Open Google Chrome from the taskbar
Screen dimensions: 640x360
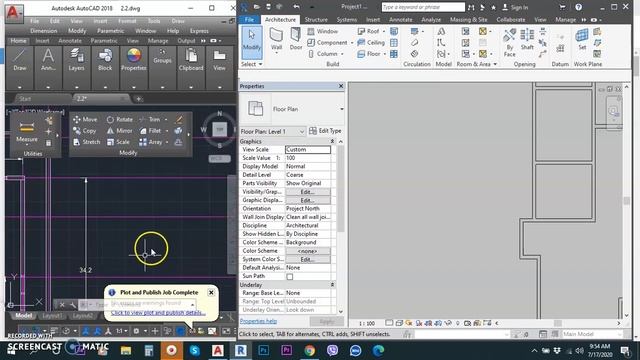pos(309,350)
